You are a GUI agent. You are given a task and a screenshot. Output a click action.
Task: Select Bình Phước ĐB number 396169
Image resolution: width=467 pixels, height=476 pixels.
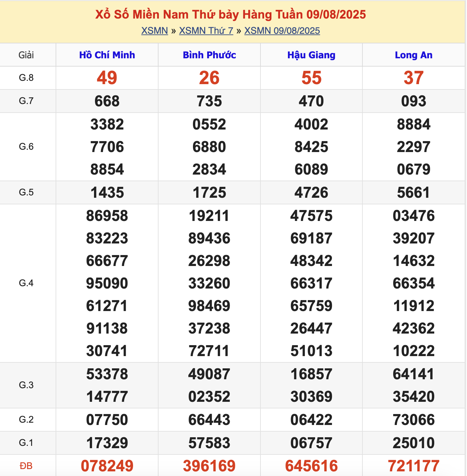point(209,466)
